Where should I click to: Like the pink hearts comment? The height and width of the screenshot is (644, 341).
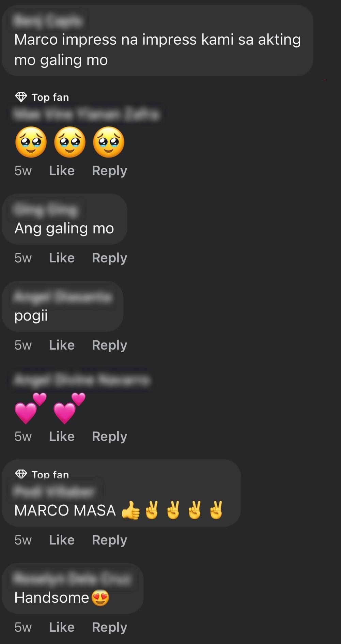62,436
